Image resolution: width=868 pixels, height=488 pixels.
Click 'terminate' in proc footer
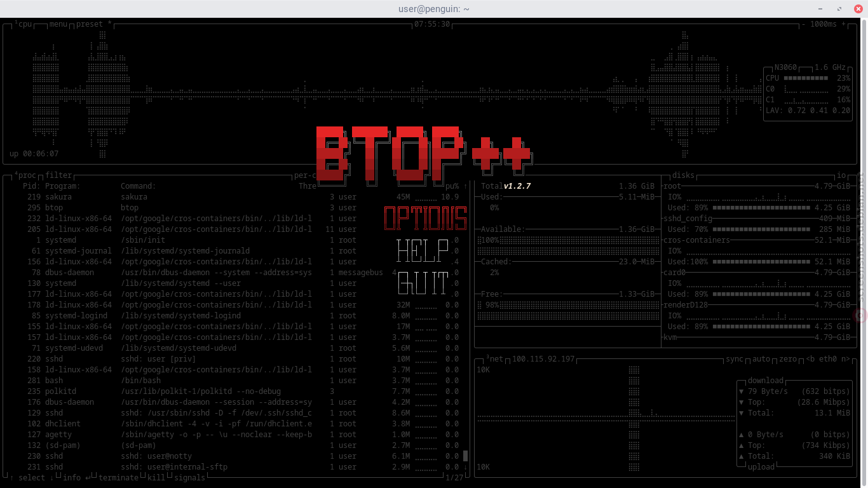(118, 477)
